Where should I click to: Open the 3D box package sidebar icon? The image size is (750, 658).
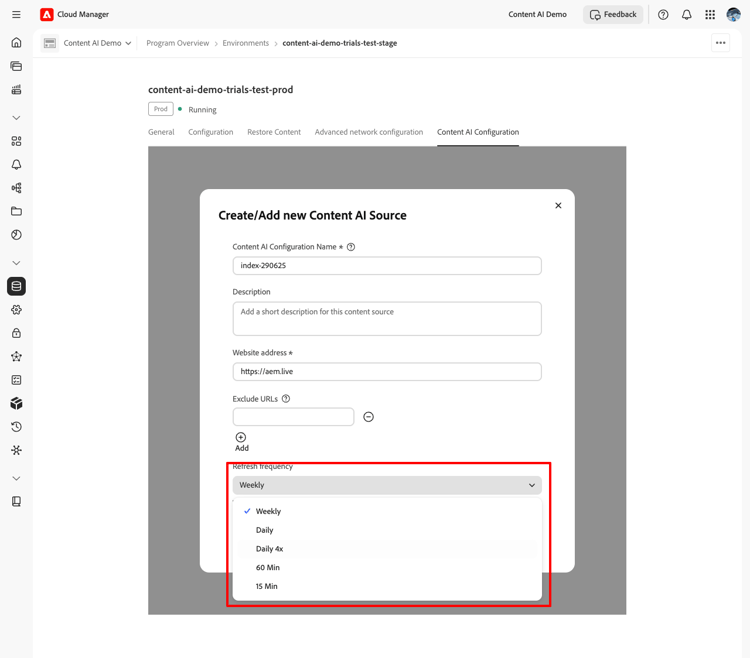point(16,404)
